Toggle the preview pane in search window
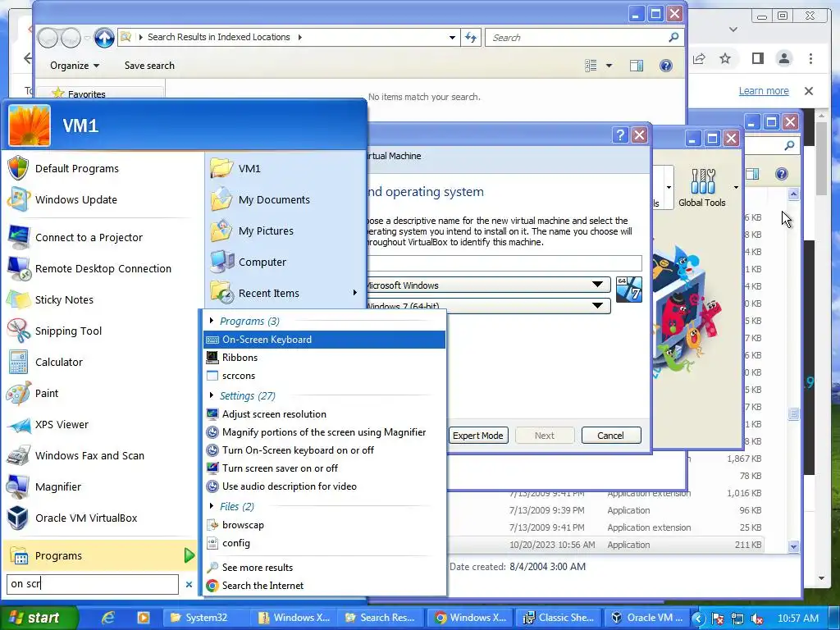840x630 pixels. pyautogui.click(x=637, y=66)
